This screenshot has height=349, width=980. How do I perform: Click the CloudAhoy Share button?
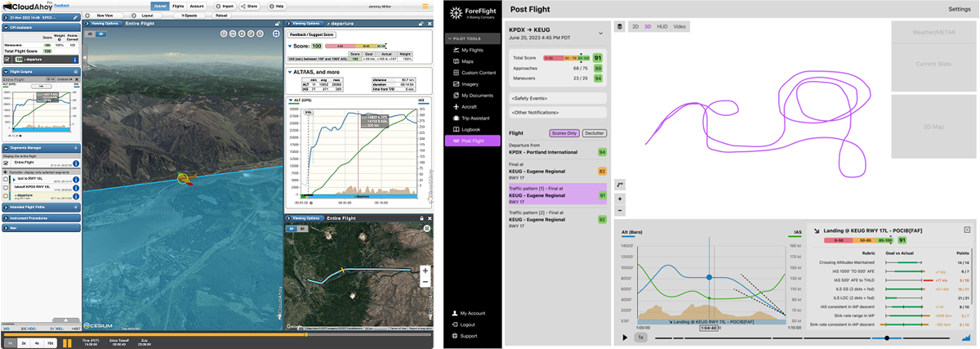click(251, 6)
